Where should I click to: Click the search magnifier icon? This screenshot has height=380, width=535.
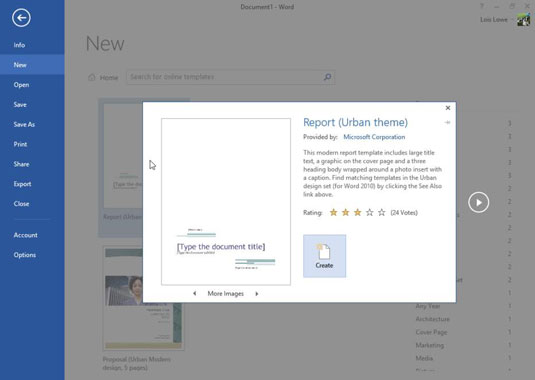[x=327, y=77]
